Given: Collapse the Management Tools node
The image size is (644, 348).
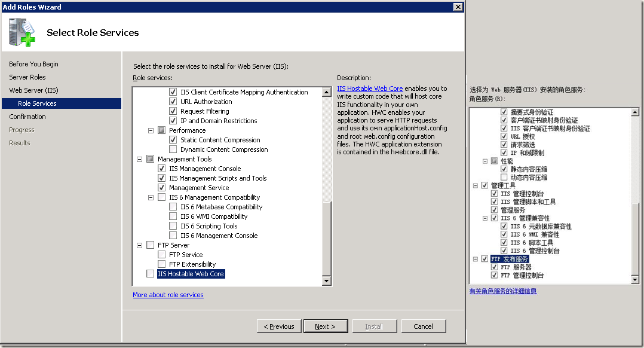Looking at the screenshot, I should (x=140, y=159).
